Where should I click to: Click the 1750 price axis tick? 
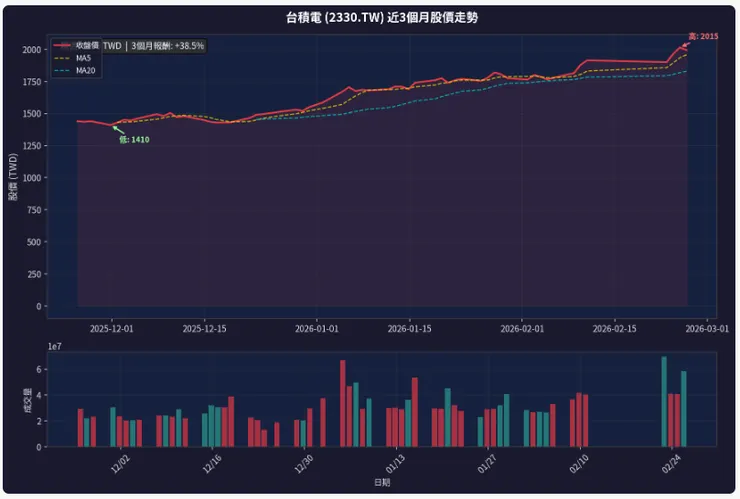[32, 82]
